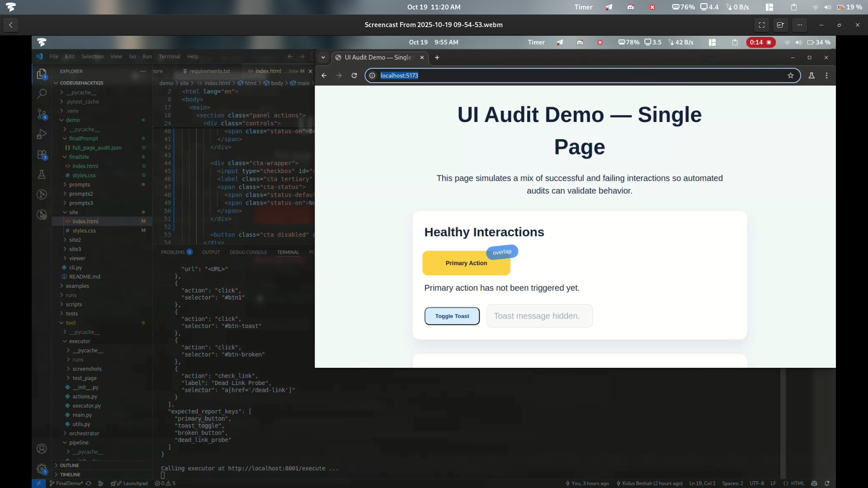868x488 pixels.
Task: Bookmark page with the address bar star
Action: click(x=791, y=75)
